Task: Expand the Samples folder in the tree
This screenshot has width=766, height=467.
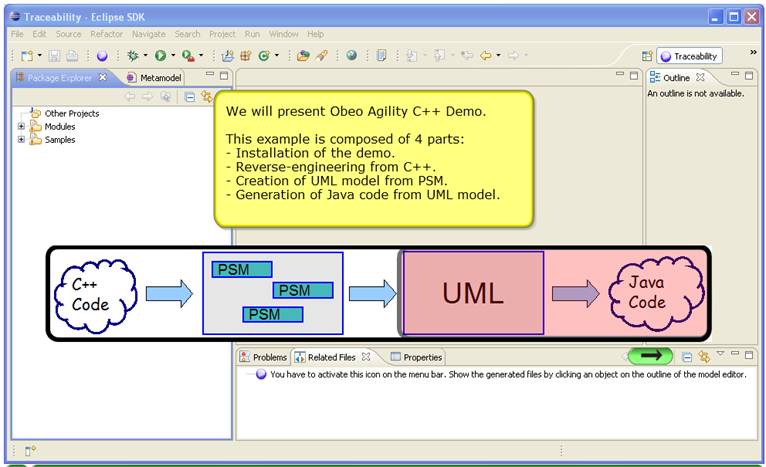Action: point(22,140)
